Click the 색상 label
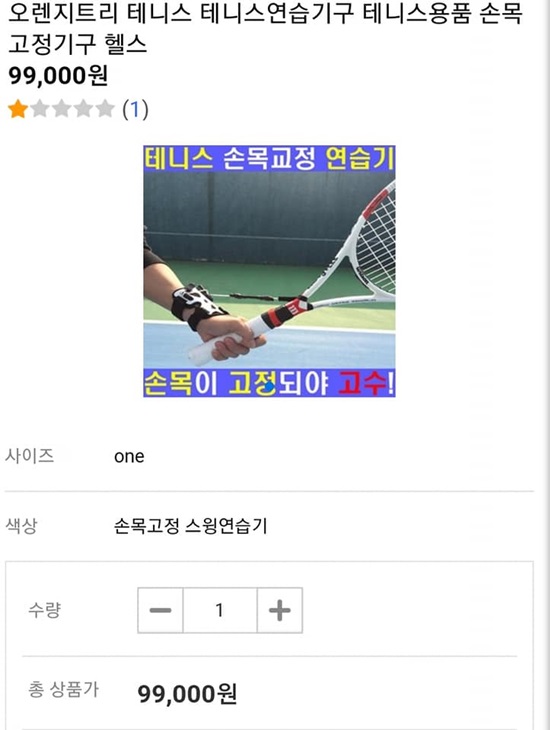Viewport: 550px width, 730px height. click(x=21, y=526)
